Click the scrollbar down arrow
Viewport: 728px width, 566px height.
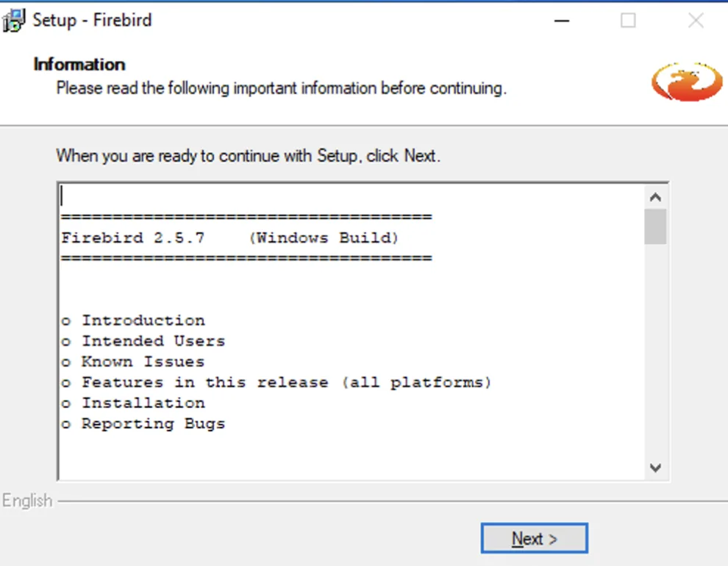click(x=655, y=468)
